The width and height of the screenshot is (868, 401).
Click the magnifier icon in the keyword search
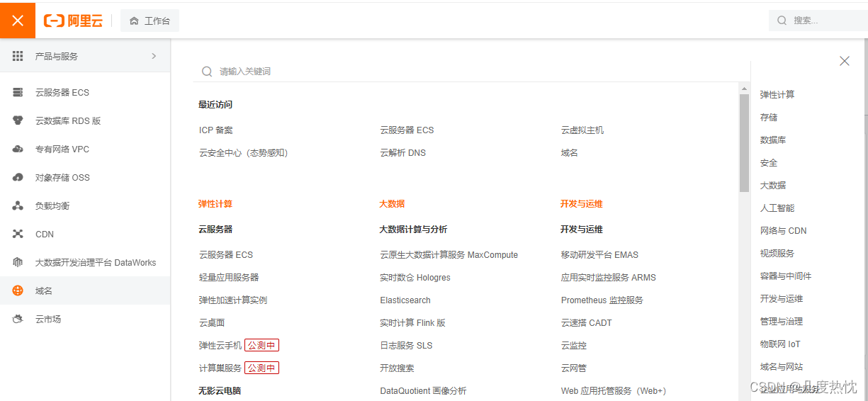pyautogui.click(x=207, y=72)
